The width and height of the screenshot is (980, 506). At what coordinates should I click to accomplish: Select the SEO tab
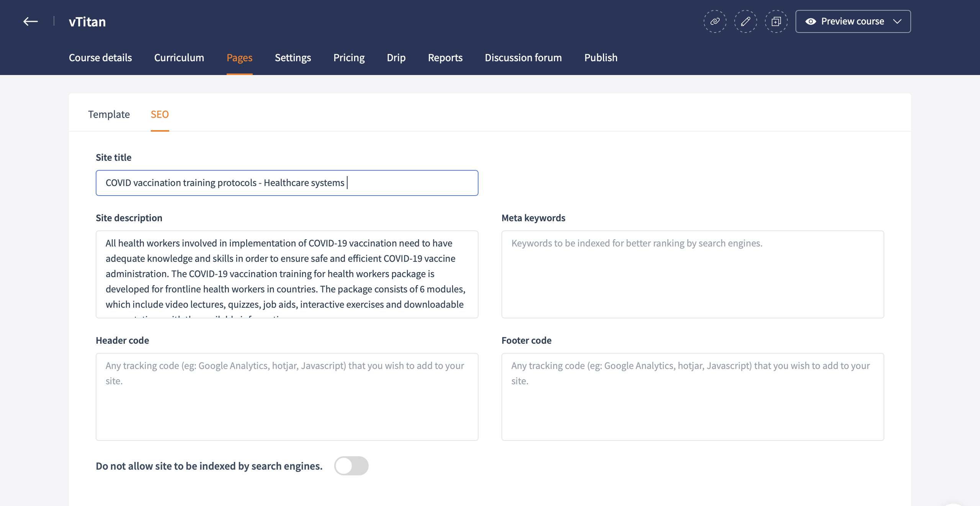[160, 114]
